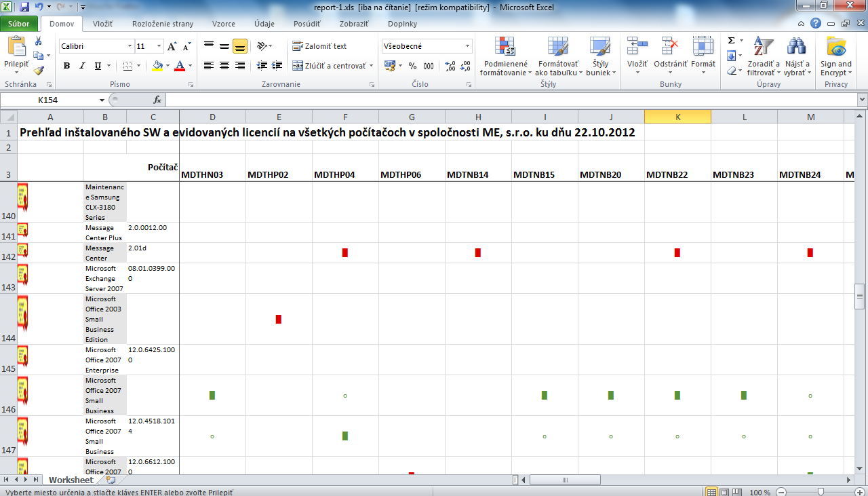The image size is (868, 496).
Task: Apply the yellow fill color
Action: click(x=157, y=66)
